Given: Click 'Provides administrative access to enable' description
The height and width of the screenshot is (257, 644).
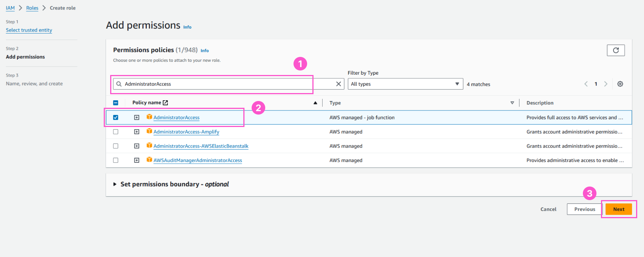Looking at the screenshot, I should (x=575, y=161).
